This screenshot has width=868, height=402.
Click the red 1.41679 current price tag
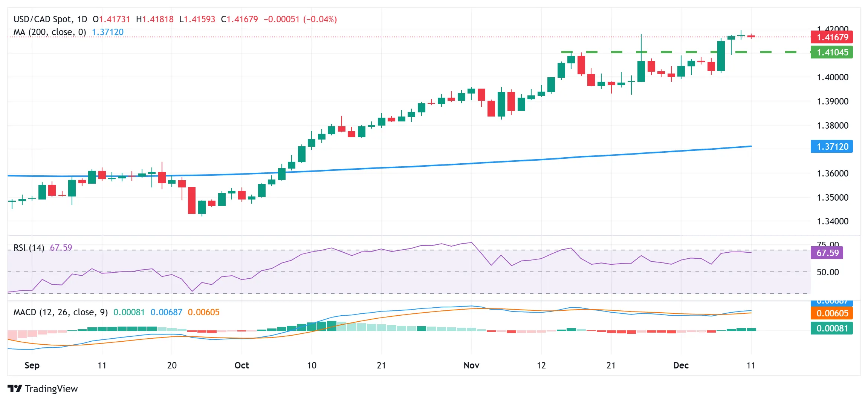[832, 37]
